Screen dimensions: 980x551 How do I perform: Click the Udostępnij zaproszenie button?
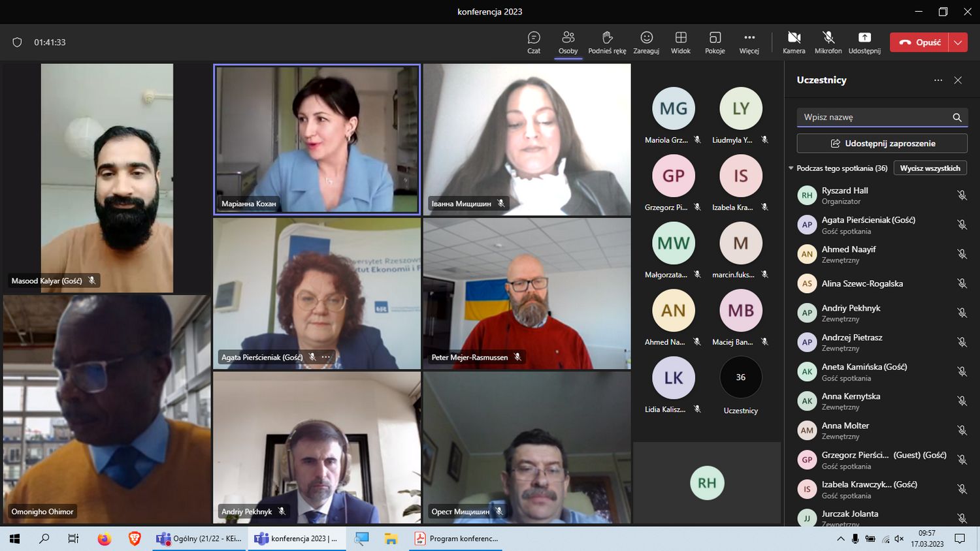pos(881,144)
